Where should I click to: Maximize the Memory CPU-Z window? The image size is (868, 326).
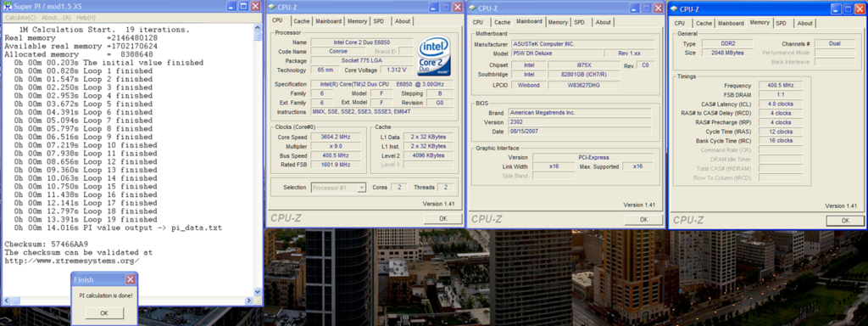click(847, 8)
